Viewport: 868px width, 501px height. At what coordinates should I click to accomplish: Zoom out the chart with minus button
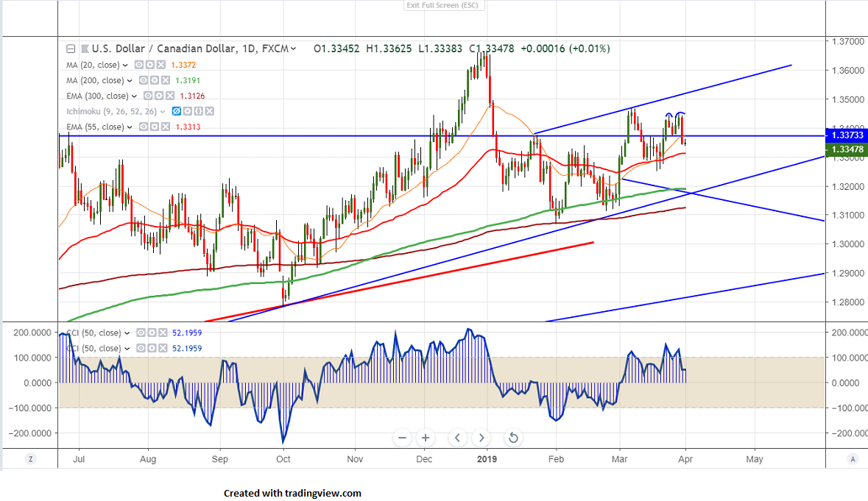coord(403,438)
